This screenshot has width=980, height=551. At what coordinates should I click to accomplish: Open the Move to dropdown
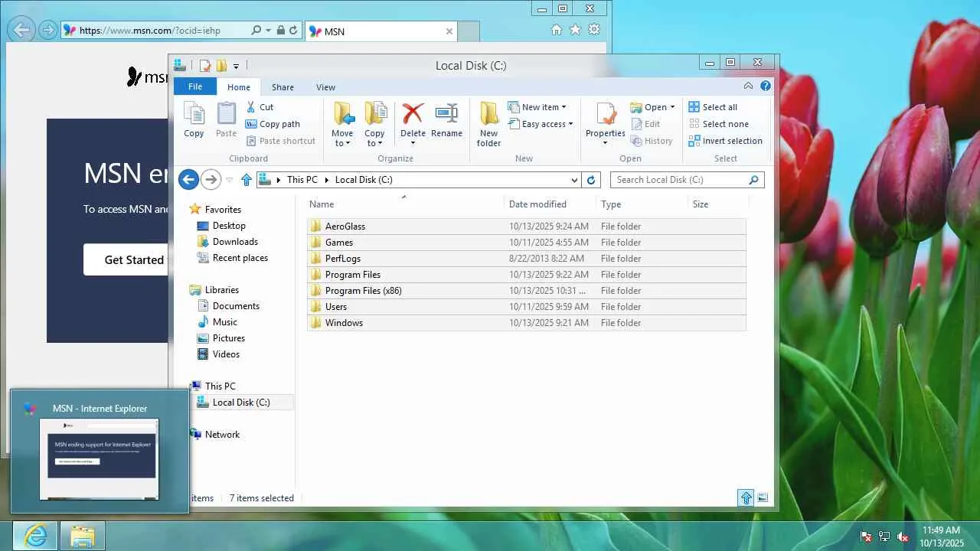point(342,139)
